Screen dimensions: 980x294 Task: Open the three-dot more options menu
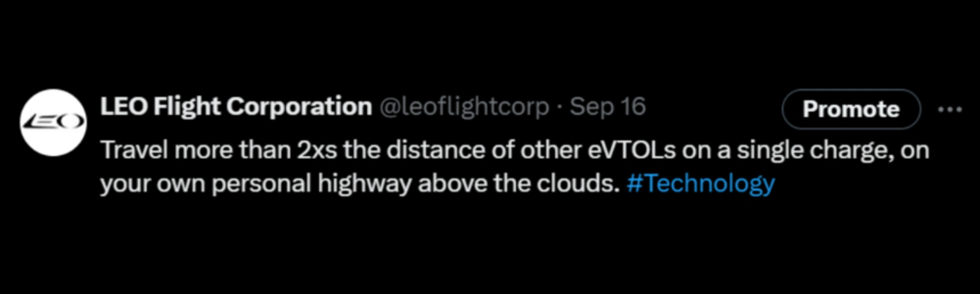click(950, 109)
